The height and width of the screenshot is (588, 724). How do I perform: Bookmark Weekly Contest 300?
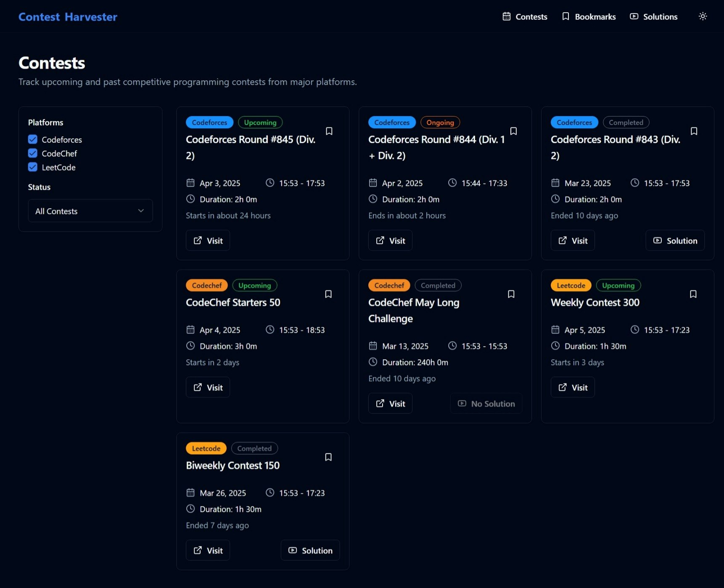tap(693, 294)
